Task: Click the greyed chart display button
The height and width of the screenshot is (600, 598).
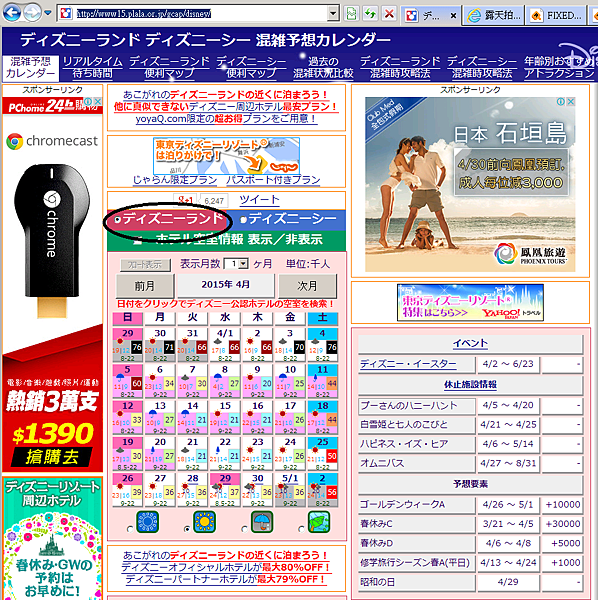Action: click(145, 265)
